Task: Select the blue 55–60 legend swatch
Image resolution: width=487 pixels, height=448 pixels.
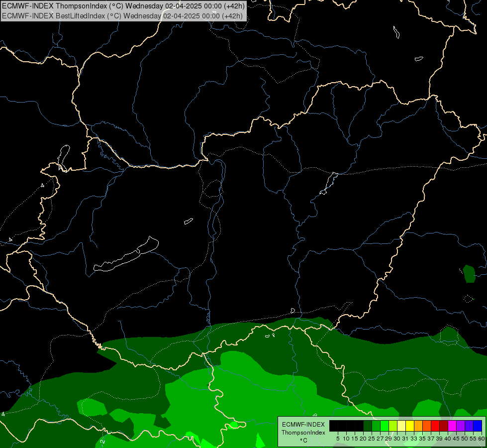Action: pos(478,426)
